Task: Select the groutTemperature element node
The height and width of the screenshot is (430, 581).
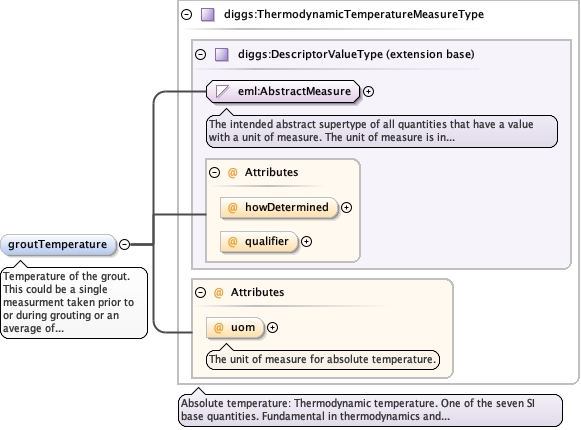Action: point(58,245)
